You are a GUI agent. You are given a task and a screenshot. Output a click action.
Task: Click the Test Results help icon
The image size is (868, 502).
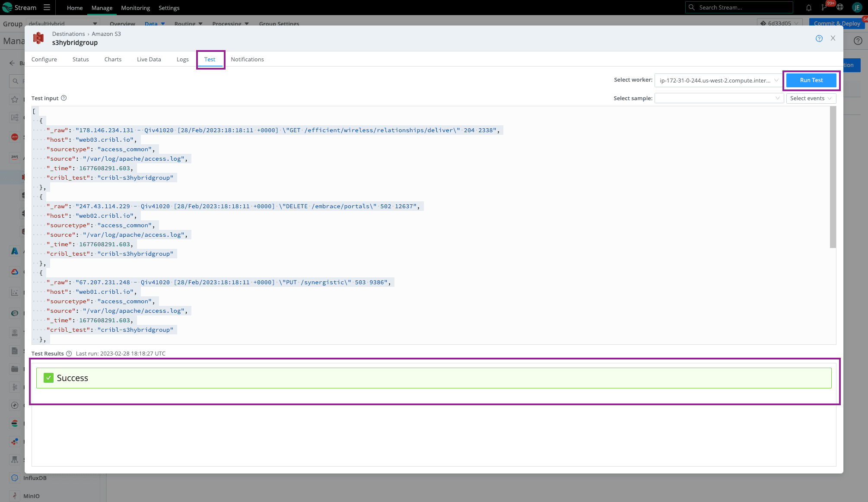pos(69,353)
